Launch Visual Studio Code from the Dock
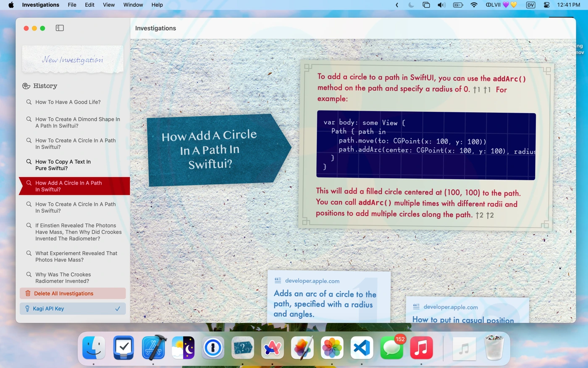Screen dimensions: 588x368 click(362, 348)
